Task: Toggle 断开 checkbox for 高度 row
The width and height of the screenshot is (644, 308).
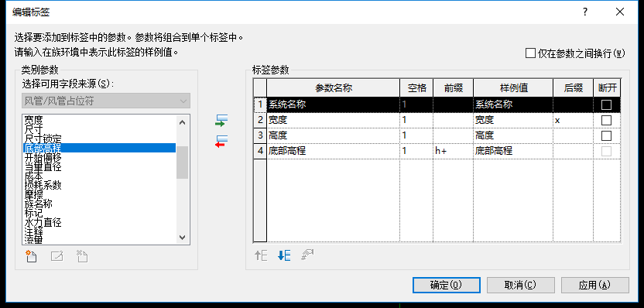Action: pos(606,135)
